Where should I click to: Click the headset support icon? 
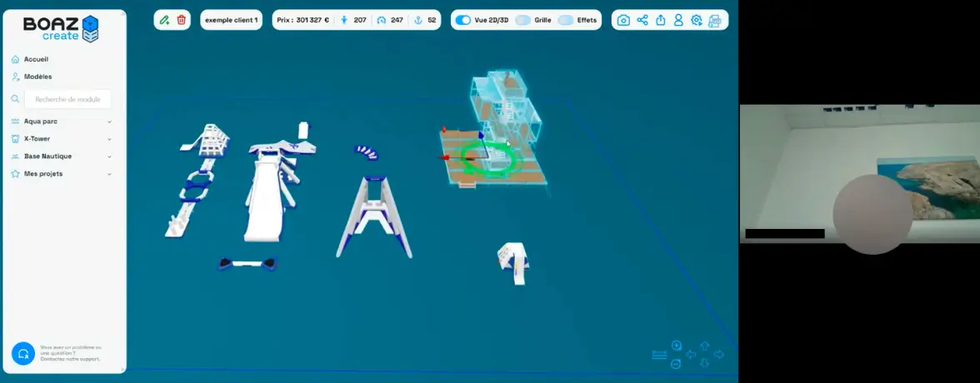coord(23,354)
